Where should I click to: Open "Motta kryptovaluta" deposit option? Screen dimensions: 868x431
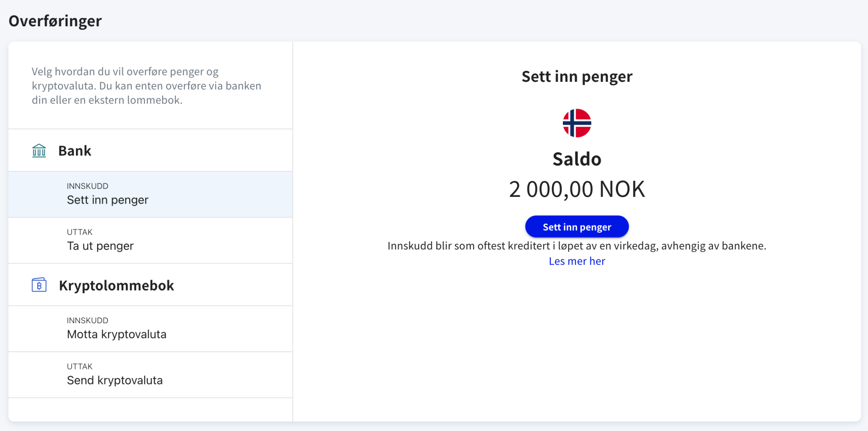(117, 334)
